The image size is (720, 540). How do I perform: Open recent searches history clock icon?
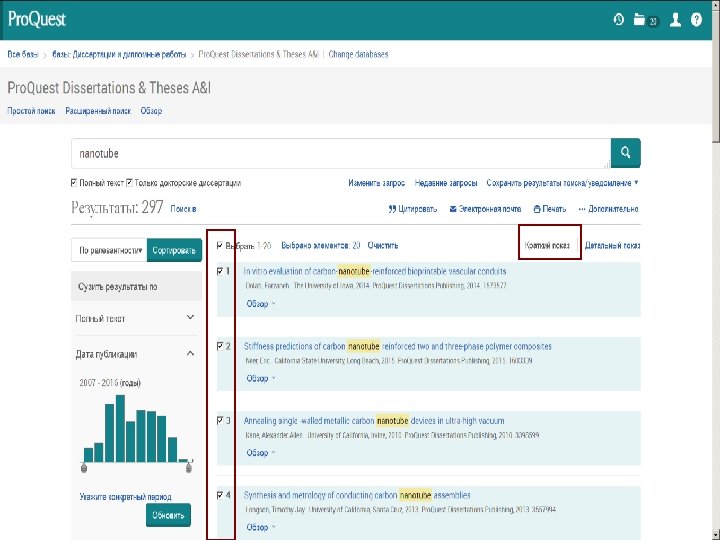coord(619,20)
